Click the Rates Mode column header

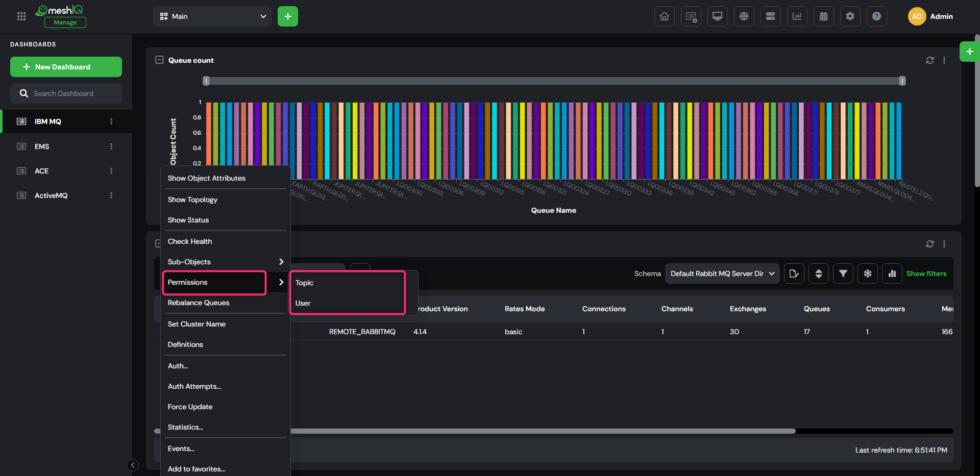[525, 309]
